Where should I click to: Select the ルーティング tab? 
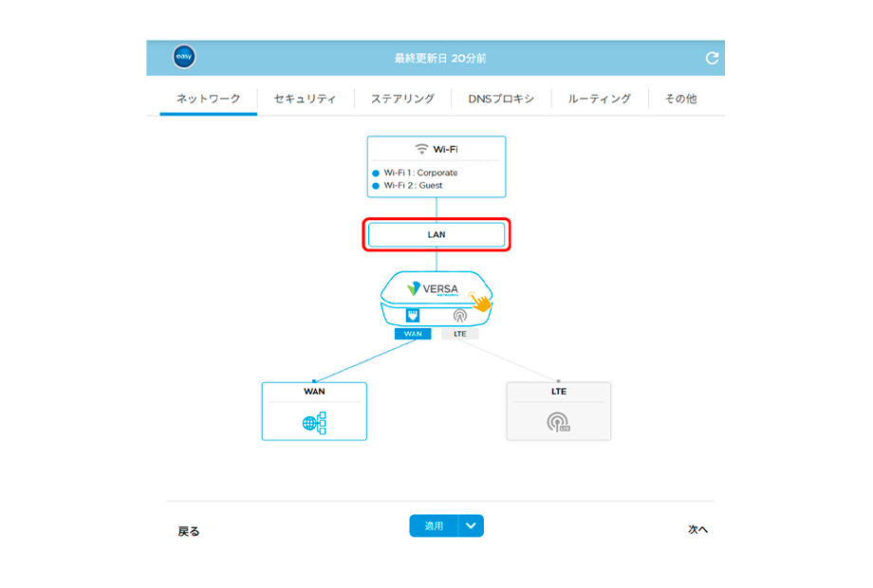point(599,99)
